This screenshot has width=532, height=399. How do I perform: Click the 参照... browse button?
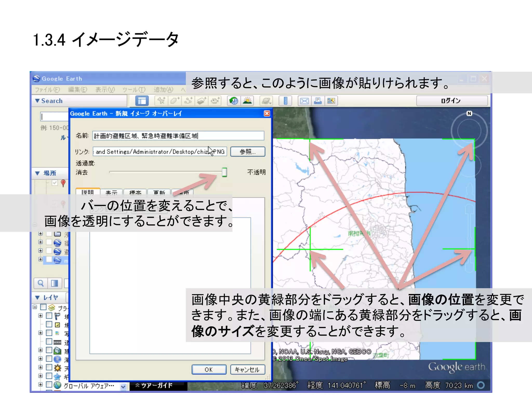(x=248, y=152)
